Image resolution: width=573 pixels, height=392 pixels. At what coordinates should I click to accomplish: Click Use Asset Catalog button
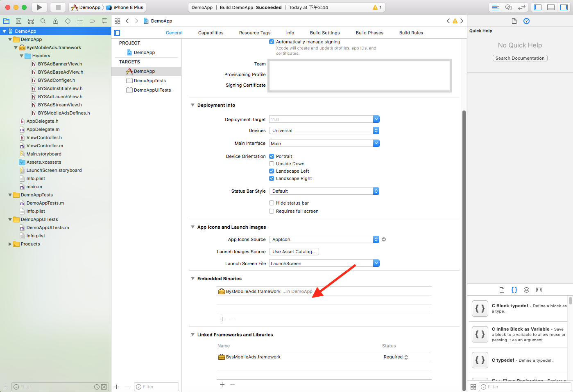click(294, 252)
